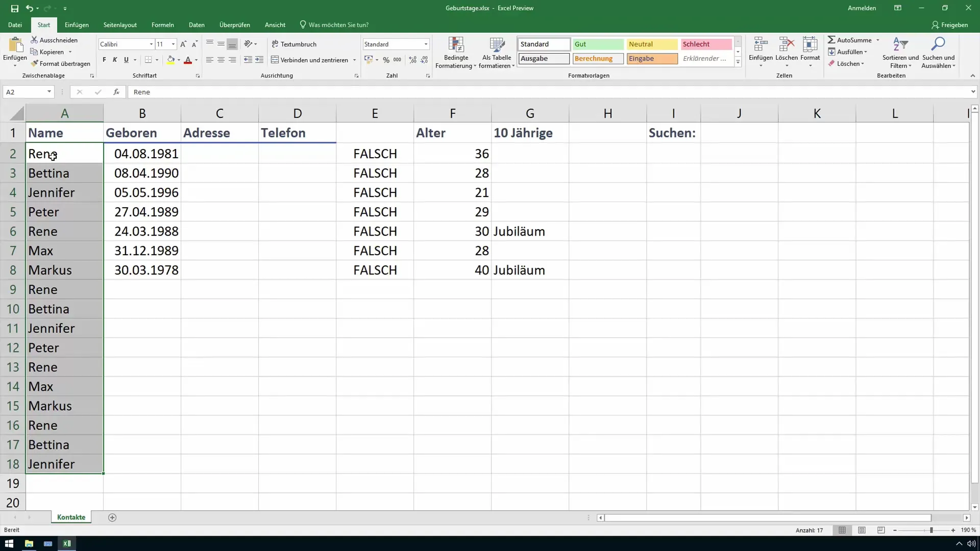Add new sheet plus icon
This screenshot has width=980, height=551.
(x=112, y=517)
